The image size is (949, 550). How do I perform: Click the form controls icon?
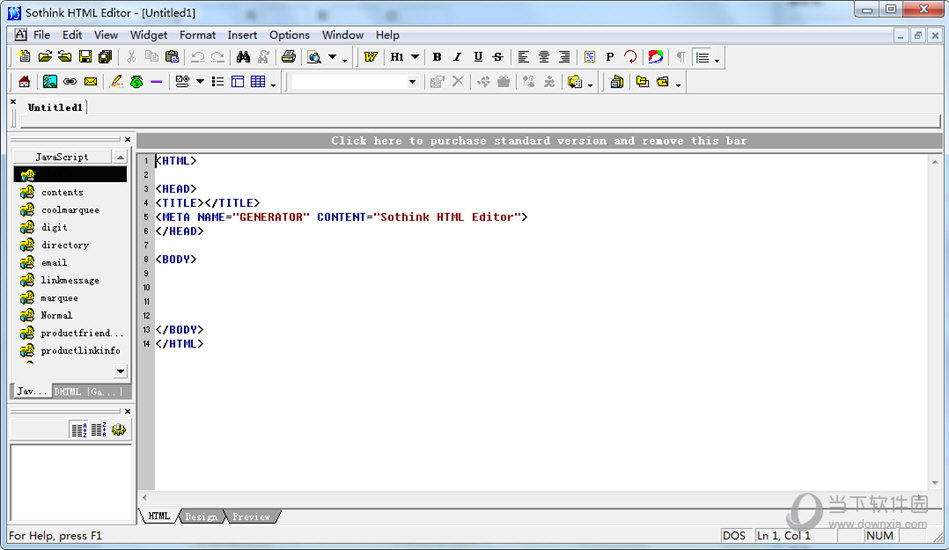182,82
